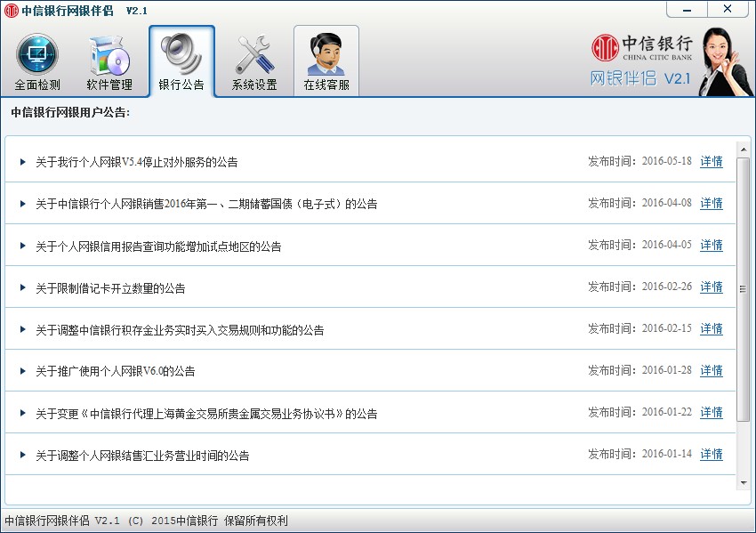Click the scrollbar up arrow
The width and height of the screenshot is (756, 533).
coord(744,149)
